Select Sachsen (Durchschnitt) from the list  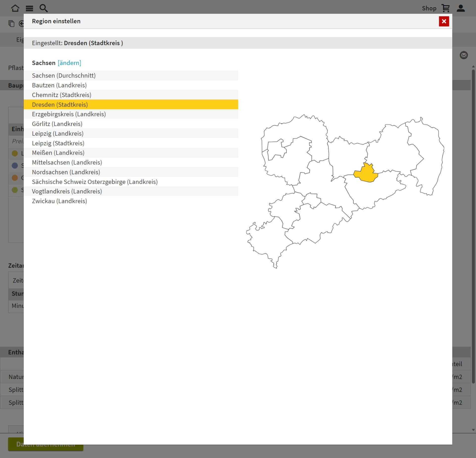(64, 75)
